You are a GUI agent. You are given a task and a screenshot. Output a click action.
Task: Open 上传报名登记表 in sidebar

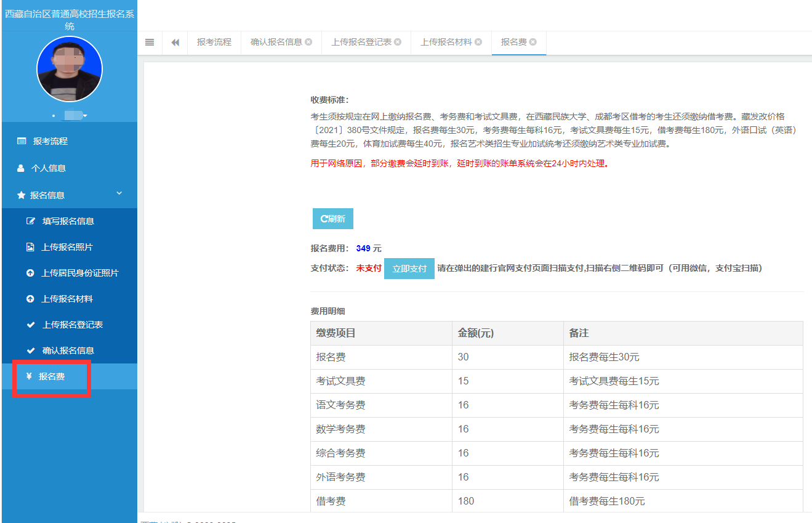[72, 325]
